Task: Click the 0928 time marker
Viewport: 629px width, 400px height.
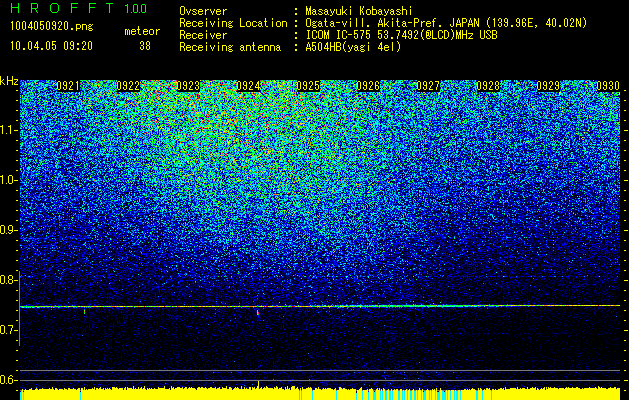Action: (488, 86)
